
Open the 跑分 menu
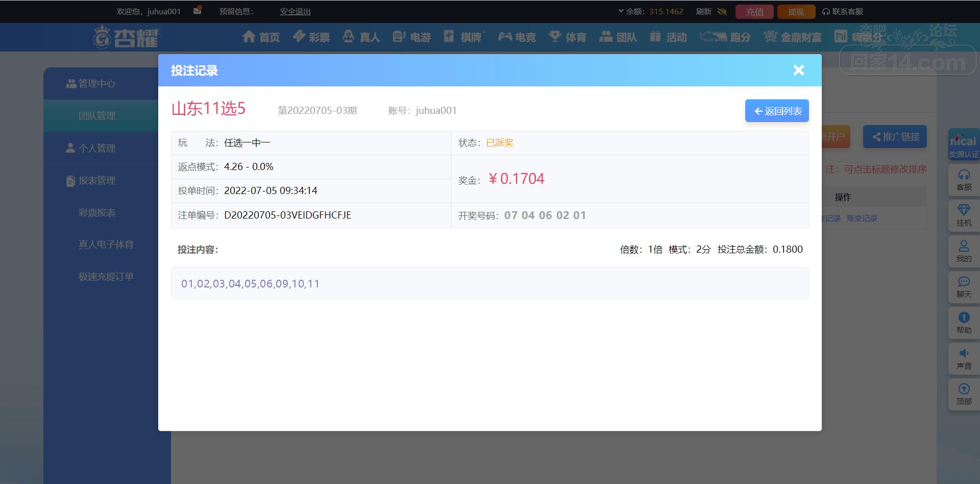click(x=725, y=37)
